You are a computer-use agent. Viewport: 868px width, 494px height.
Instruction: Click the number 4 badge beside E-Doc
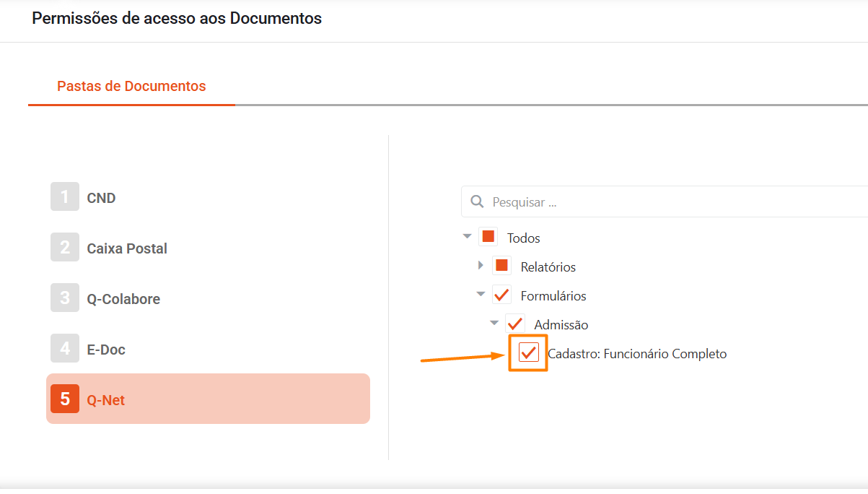click(65, 349)
